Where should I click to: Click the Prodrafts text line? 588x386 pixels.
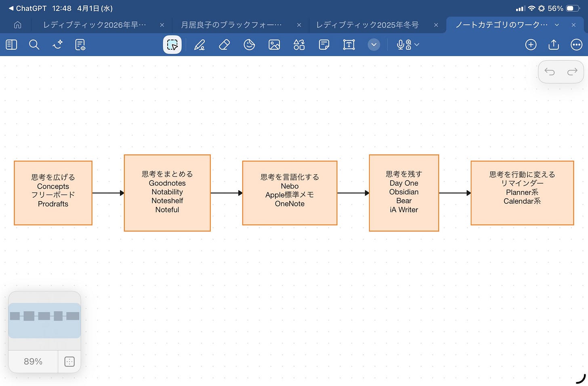point(53,204)
